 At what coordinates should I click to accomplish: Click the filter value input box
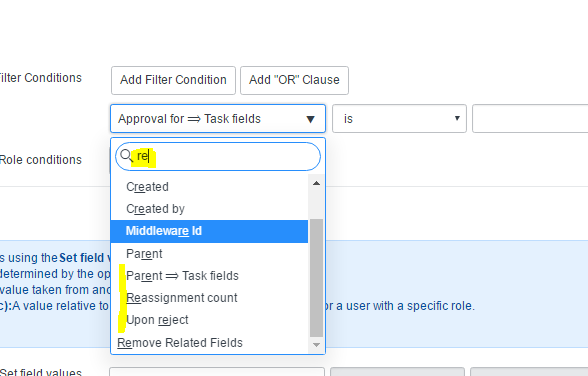tap(530, 119)
